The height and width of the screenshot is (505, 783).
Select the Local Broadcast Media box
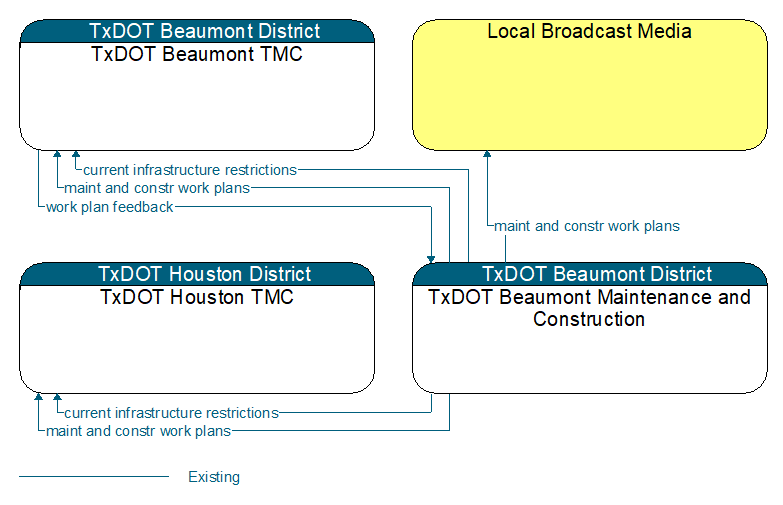tap(590, 85)
